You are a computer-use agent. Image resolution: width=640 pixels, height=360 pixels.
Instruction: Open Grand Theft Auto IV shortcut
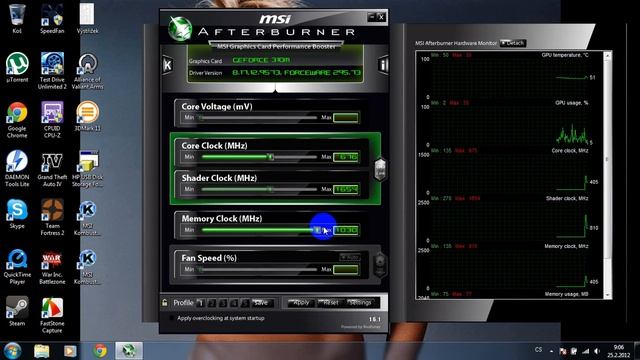click(52, 168)
